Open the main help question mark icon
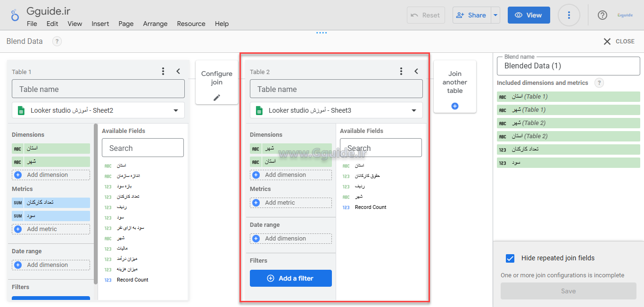Image resolution: width=644 pixels, height=307 pixels. (602, 15)
